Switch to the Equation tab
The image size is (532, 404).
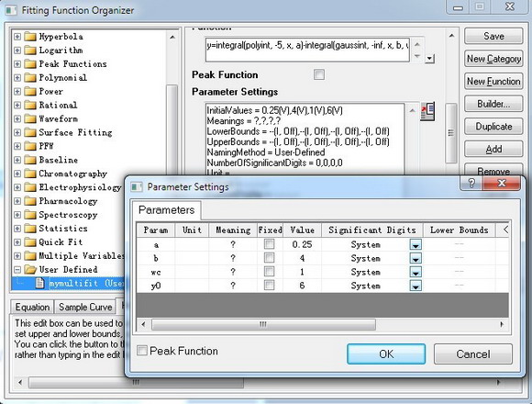pyautogui.click(x=32, y=307)
